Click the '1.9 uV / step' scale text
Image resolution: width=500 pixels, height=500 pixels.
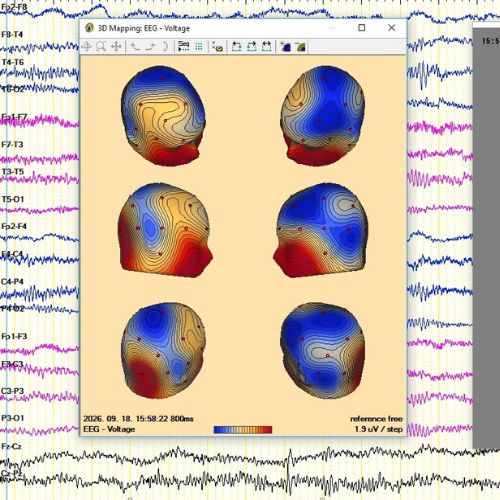tap(379, 429)
